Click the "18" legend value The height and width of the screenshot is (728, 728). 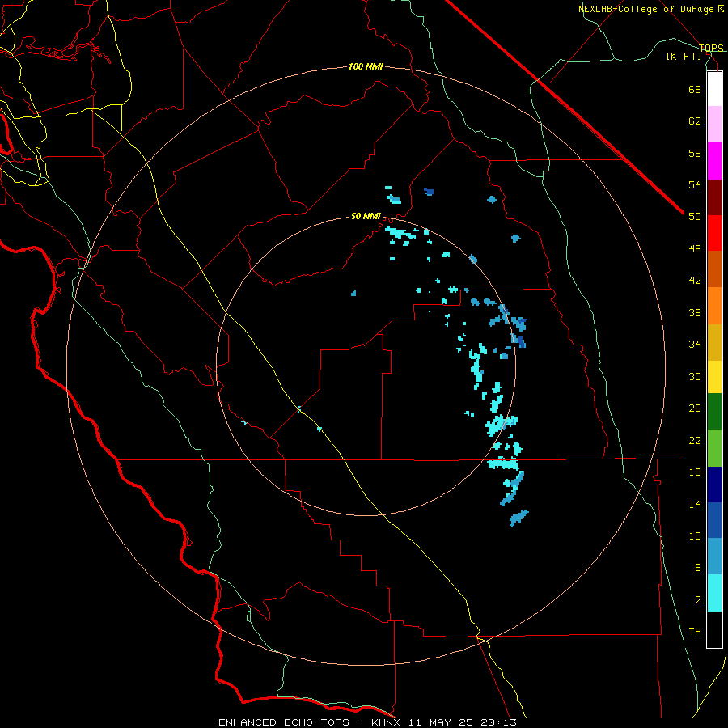coord(695,472)
